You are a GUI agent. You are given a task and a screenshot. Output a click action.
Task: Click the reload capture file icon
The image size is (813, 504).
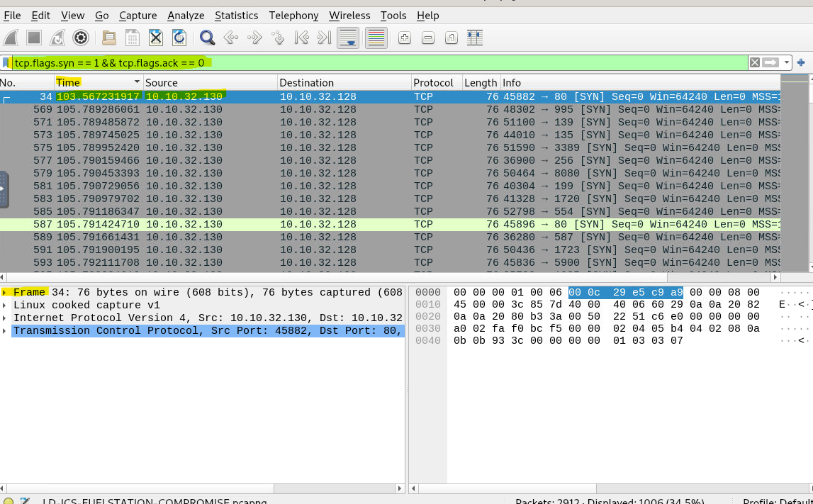[179, 38]
